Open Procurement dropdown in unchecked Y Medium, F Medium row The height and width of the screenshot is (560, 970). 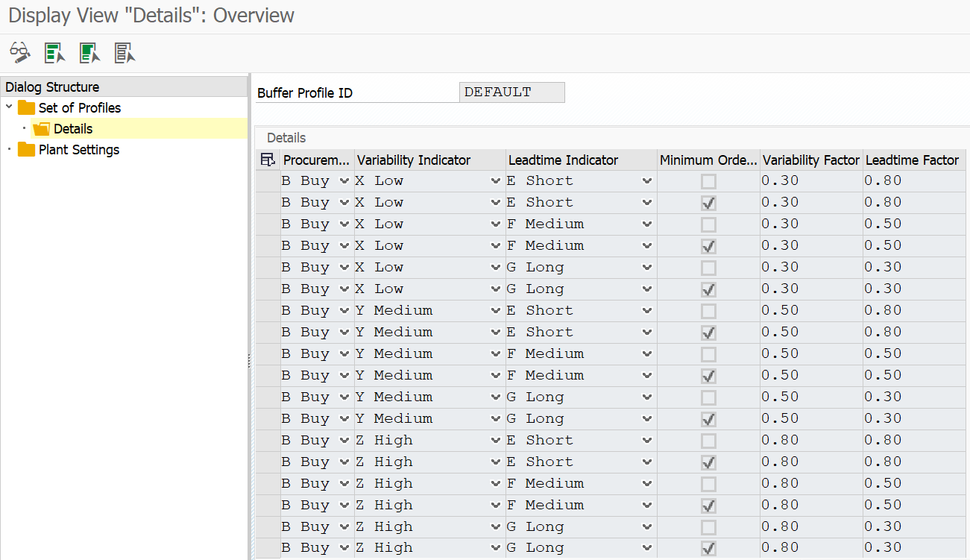tap(344, 354)
